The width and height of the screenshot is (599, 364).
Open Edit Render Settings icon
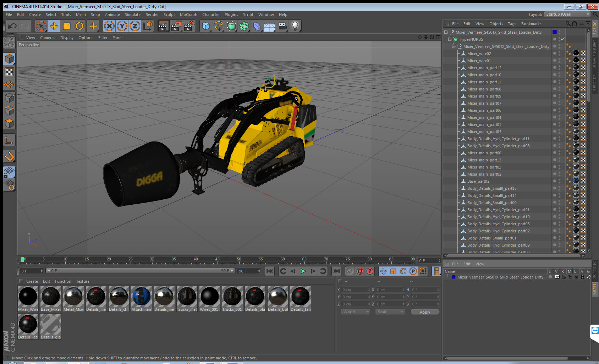[189, 26]
